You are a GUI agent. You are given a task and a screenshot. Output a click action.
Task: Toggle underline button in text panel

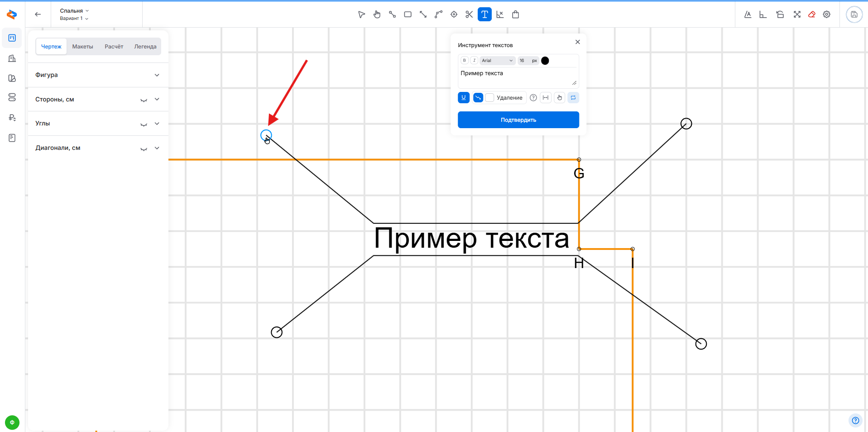click(x=463, y=98)
